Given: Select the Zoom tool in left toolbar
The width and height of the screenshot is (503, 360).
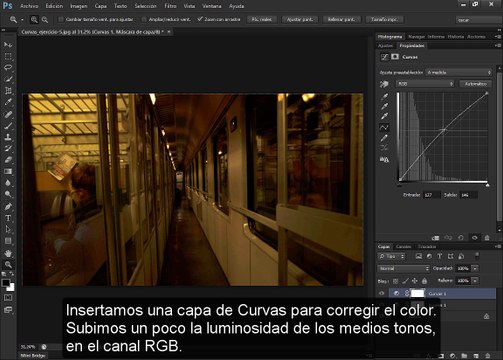Looking at the screenshot, I should (8, 265).
